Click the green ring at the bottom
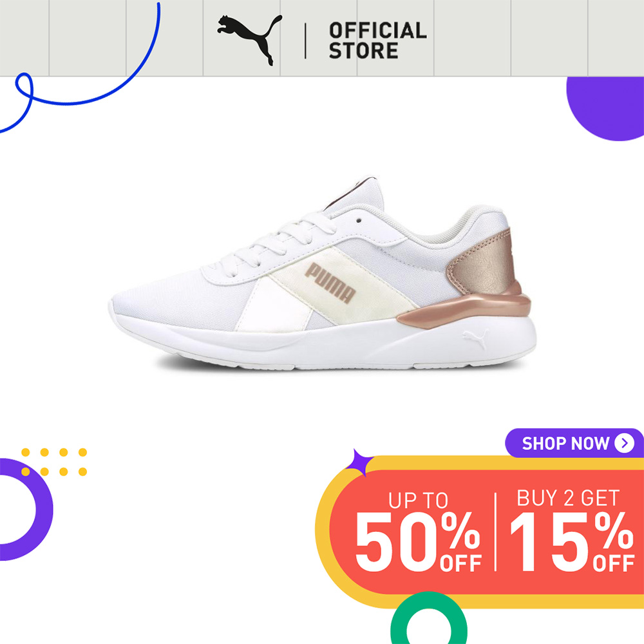The width and height of the screenshot is (644, 644). (x=428, y=618)
